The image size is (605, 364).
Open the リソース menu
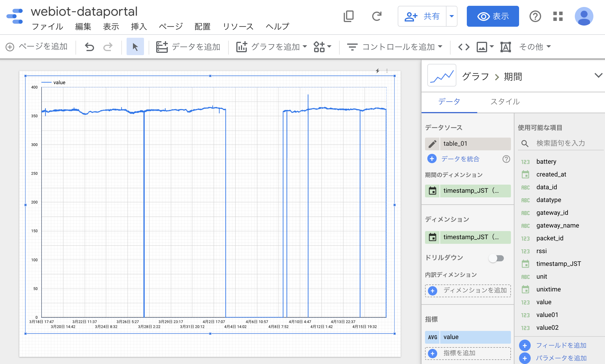pyautogui.click(x=238, y=27)
